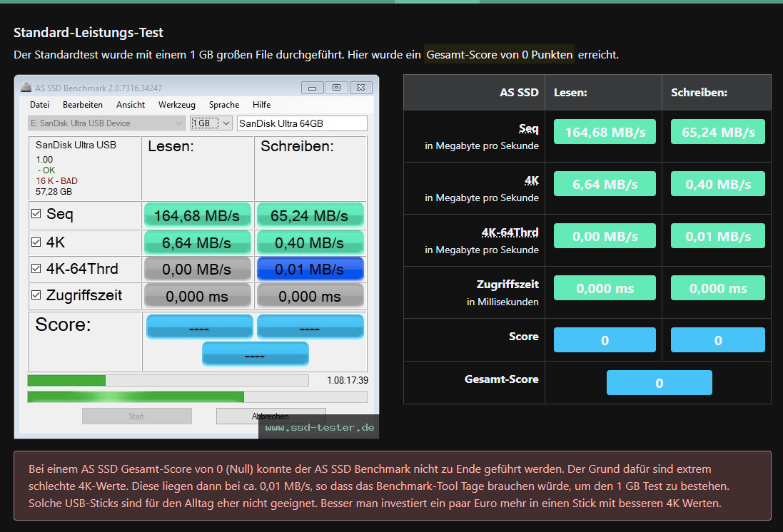Click the AS SSD Benchmark title bar icon
Image resolution: width=783 pixels, height=532 pixels.
coord(26,88)
